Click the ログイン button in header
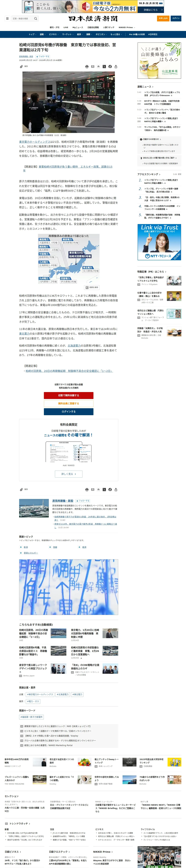Image resolution: width=186 pixels, height=868 pixels. (176, 18)
